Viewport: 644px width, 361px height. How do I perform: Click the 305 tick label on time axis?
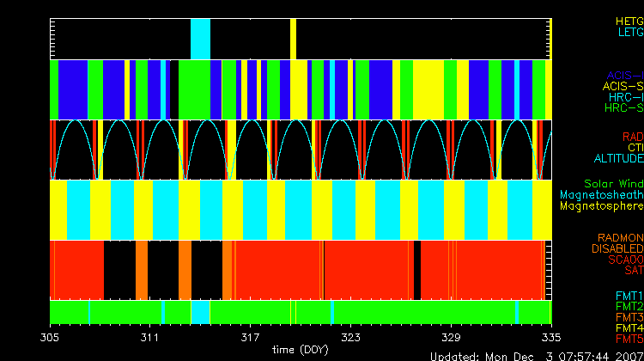pos(51,337)
